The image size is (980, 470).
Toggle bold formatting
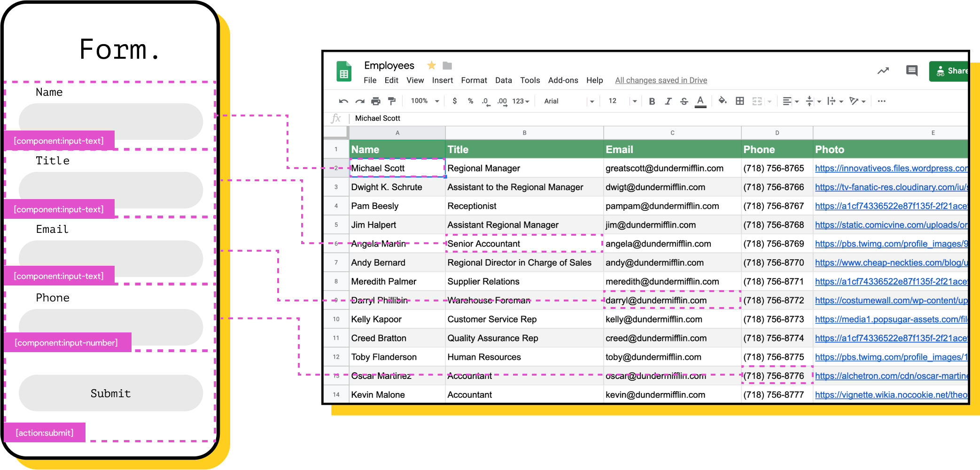click(x=652, y=101)
